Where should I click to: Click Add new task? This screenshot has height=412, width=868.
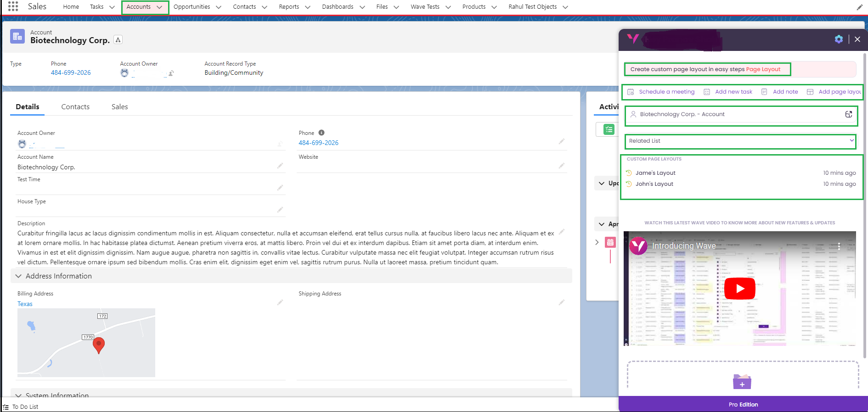(x=728, y=92)
